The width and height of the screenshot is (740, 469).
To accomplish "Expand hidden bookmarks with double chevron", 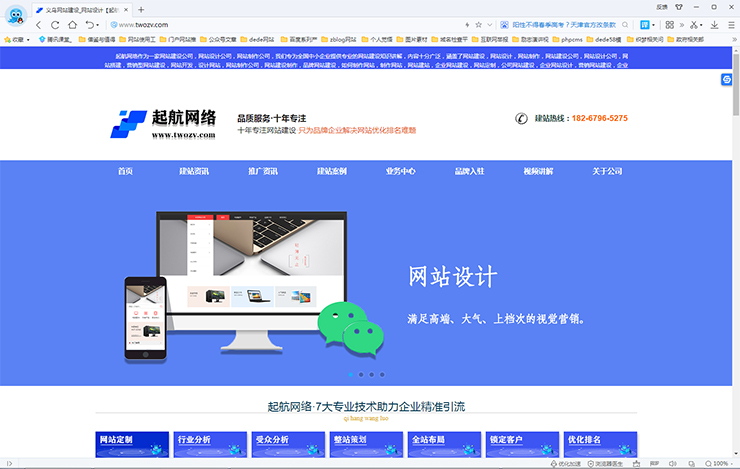I will click(734, 40).
